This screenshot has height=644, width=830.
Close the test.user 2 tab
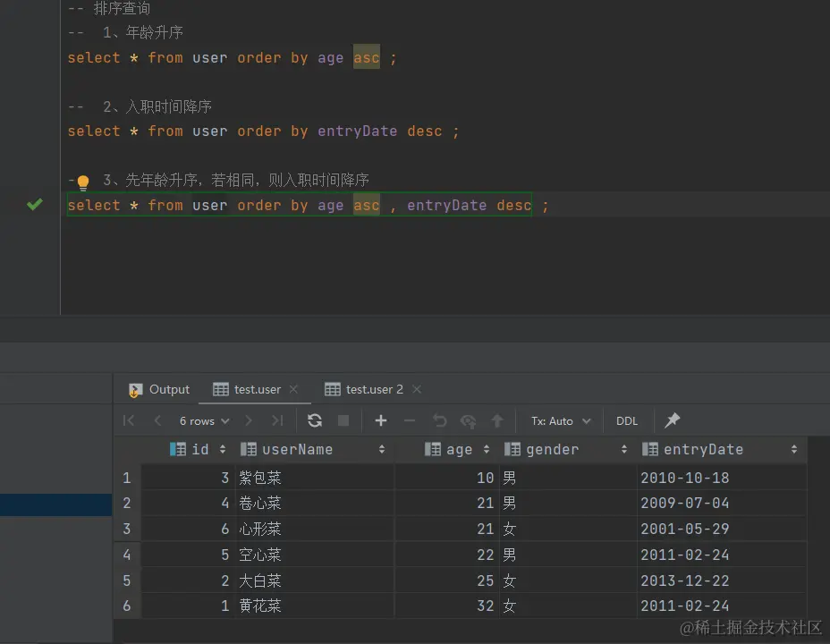point(417,389)
